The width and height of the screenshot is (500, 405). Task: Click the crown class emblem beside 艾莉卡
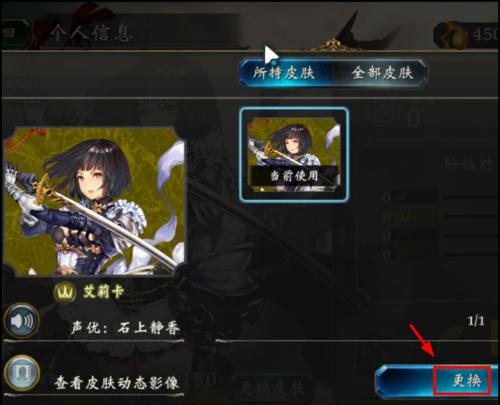(65, 293)
